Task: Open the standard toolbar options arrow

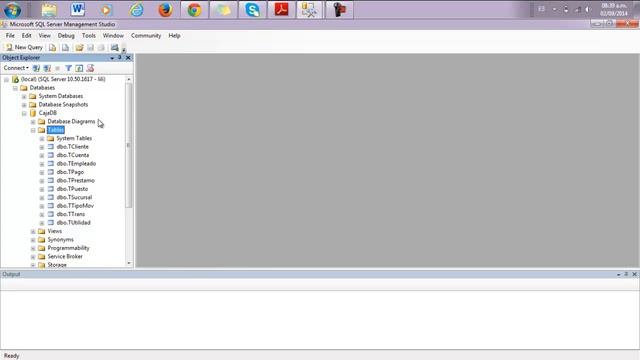Action: (x=124, y=49)
